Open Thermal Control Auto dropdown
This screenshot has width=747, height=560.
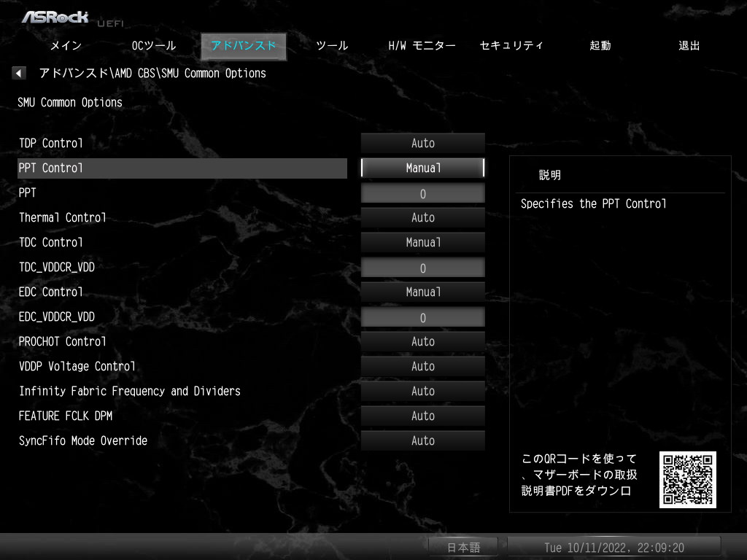pyautogui.click(x=423, y=217)
